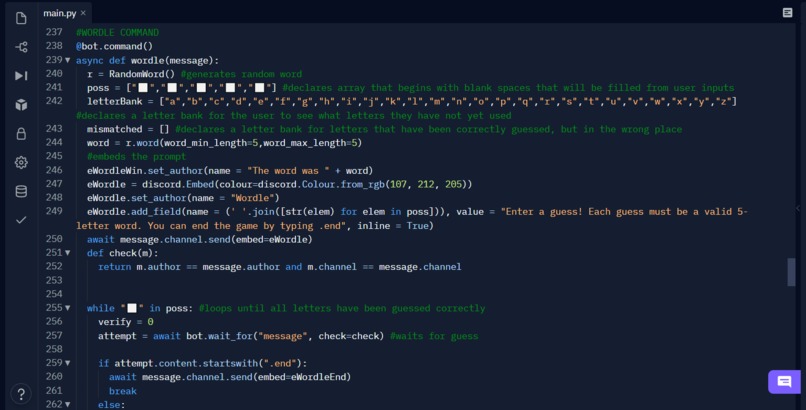This screenshot has height=410, width=806.
Task: Click the #WORDLE COMMAND comment
Action: (117, 33)
